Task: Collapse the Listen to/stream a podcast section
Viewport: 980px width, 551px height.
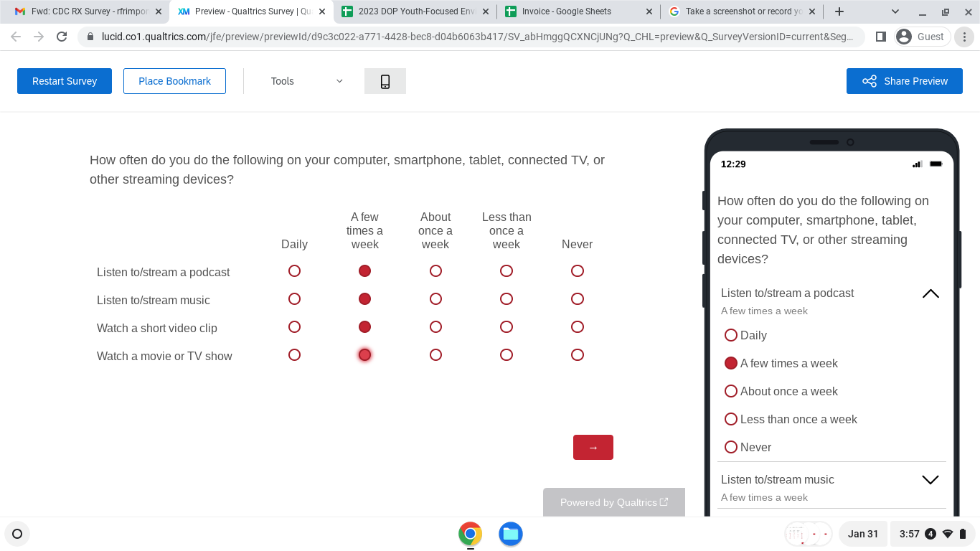Action: pyautogui.click(x=930, y=293)
